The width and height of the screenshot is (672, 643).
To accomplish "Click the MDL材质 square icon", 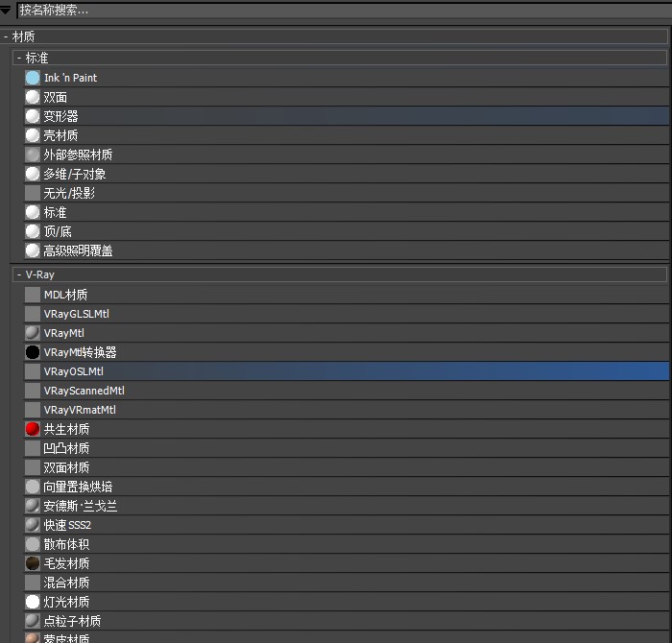I will [32, 295].
